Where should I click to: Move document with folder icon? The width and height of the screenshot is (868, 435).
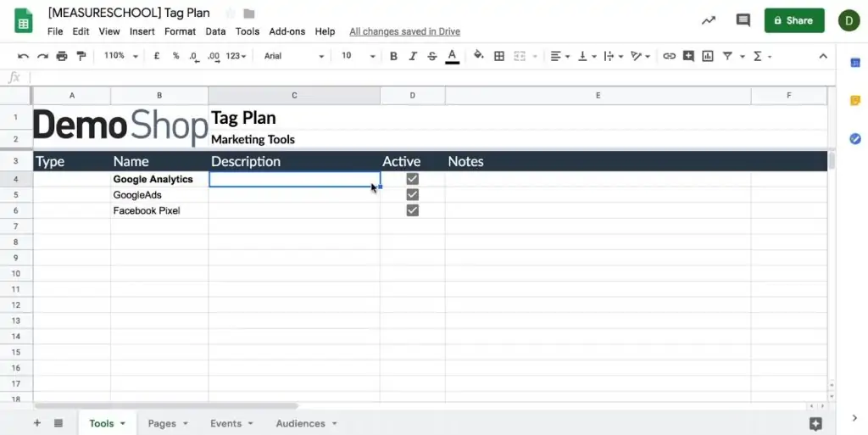pos(248,14)
